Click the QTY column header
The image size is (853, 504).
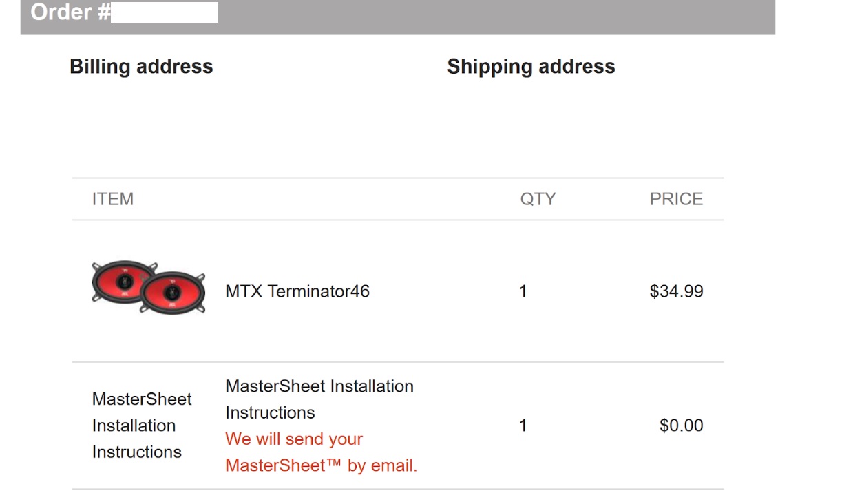pos(538,199)
